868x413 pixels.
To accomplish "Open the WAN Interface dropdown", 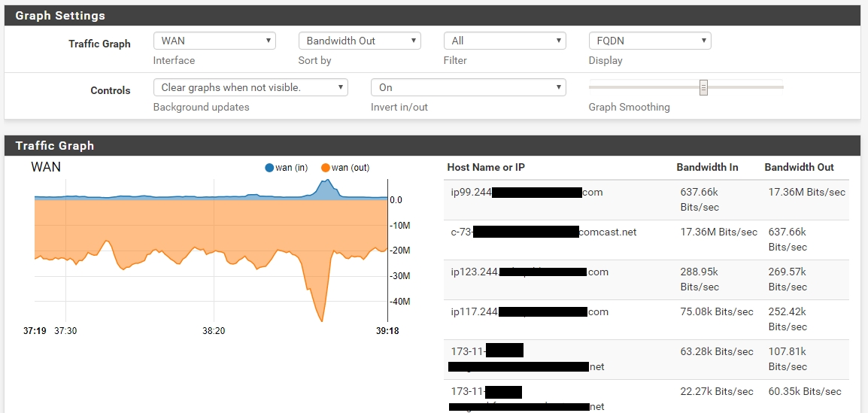I will tap(214, 41).
